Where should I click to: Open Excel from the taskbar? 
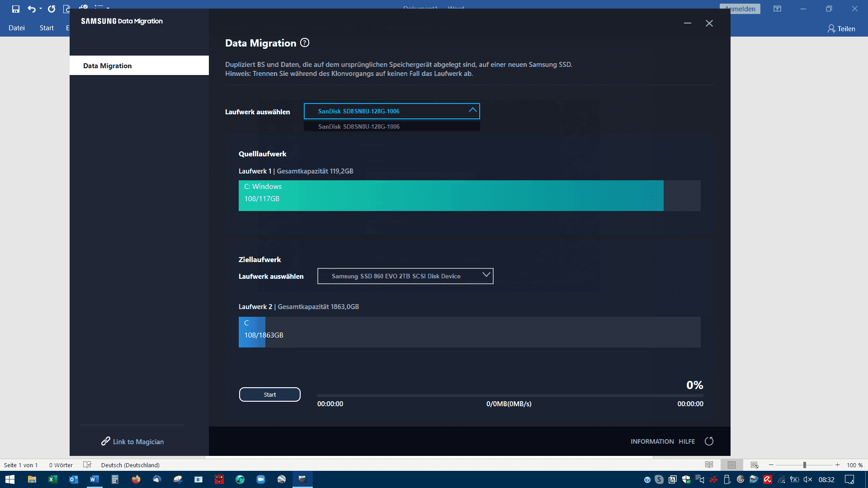[52, 479]
